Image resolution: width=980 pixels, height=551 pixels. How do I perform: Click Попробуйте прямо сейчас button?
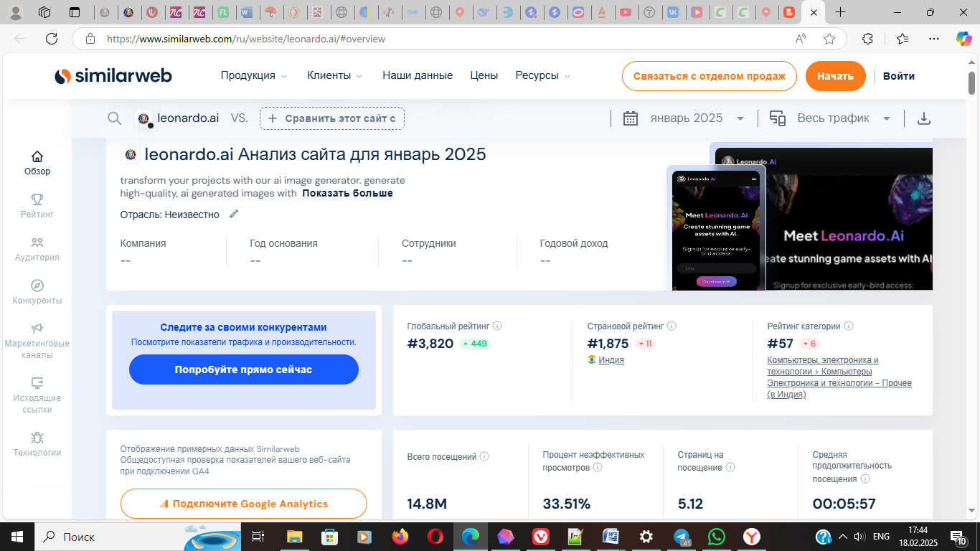point(243,369)
